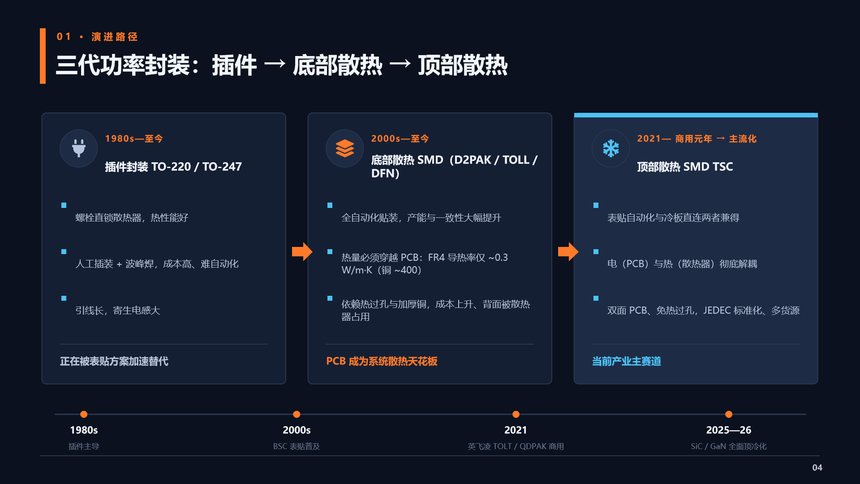Select the 1980s timeline dot
The image size is (860, 484).
coord(83,414)
